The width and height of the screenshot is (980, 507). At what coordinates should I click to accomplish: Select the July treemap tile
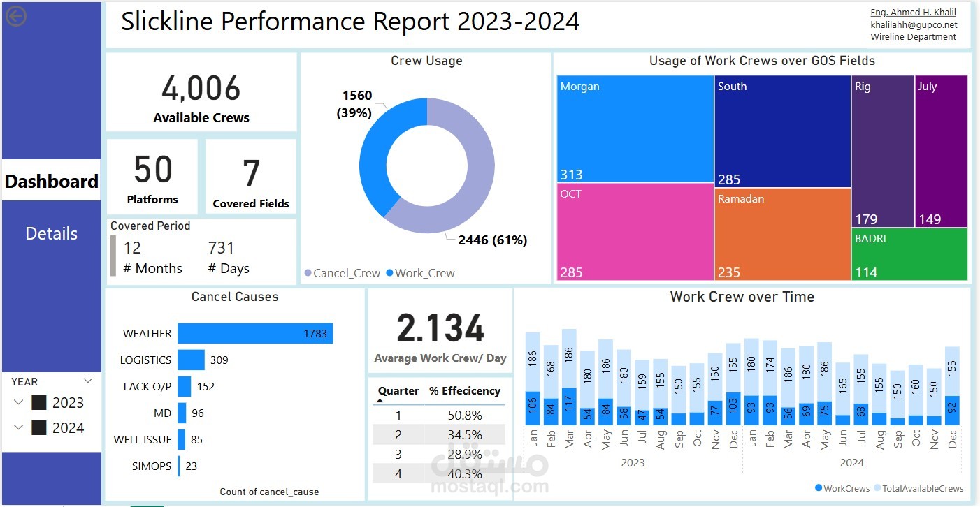point(942,151)
